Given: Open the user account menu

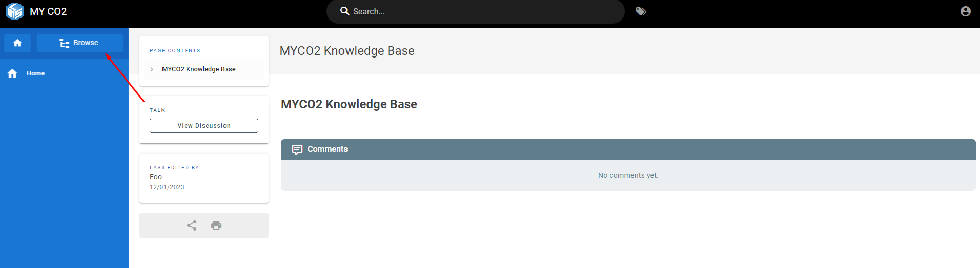Looking at the screenshot, I should 965,11.
